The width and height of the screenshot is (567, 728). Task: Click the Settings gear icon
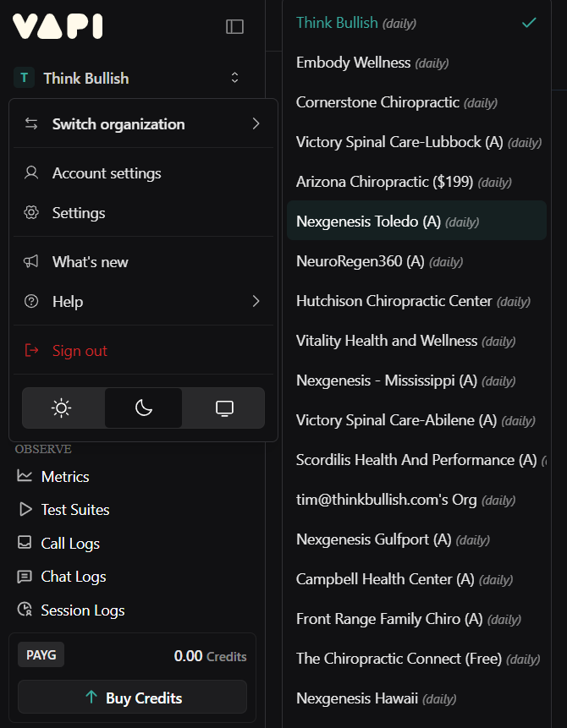[x=31, y=212]
